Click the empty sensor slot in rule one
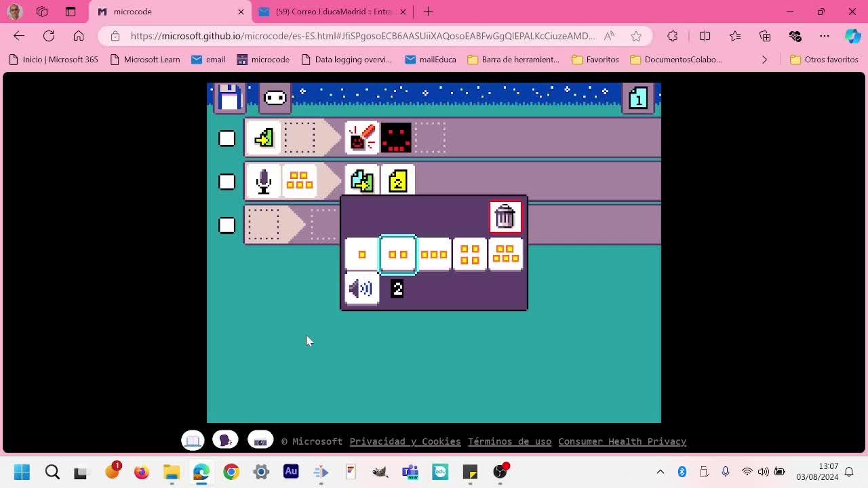 pos(300,138)
